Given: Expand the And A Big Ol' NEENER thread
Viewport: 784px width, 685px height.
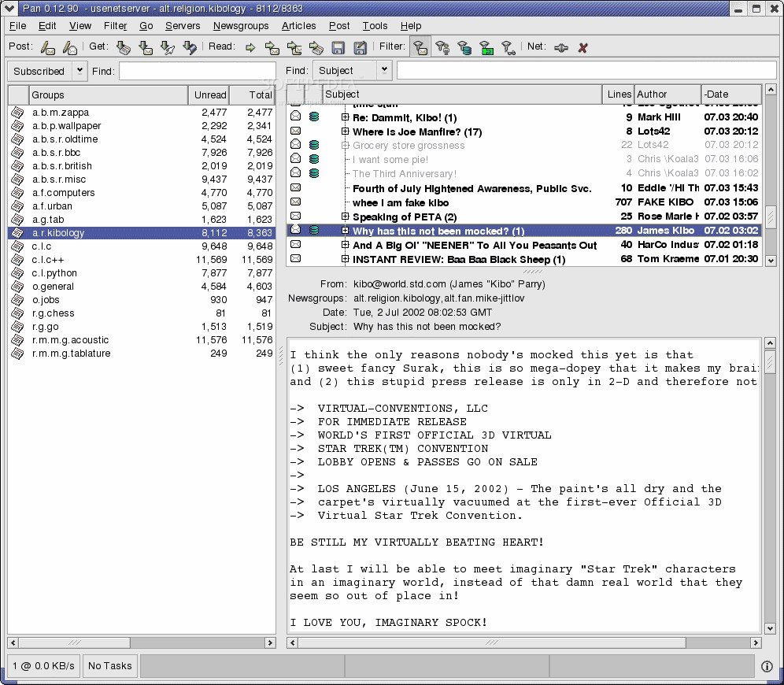Looking at the screenshot, I should point(345,245).
